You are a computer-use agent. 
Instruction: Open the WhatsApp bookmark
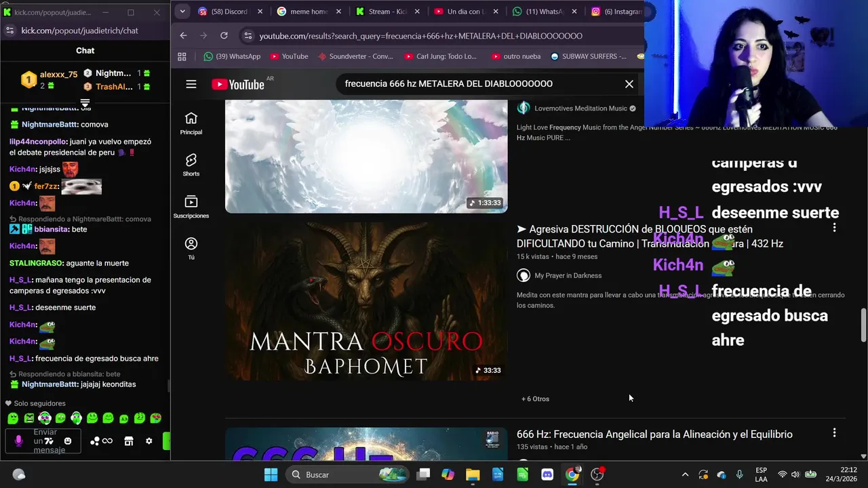point(232,56)
